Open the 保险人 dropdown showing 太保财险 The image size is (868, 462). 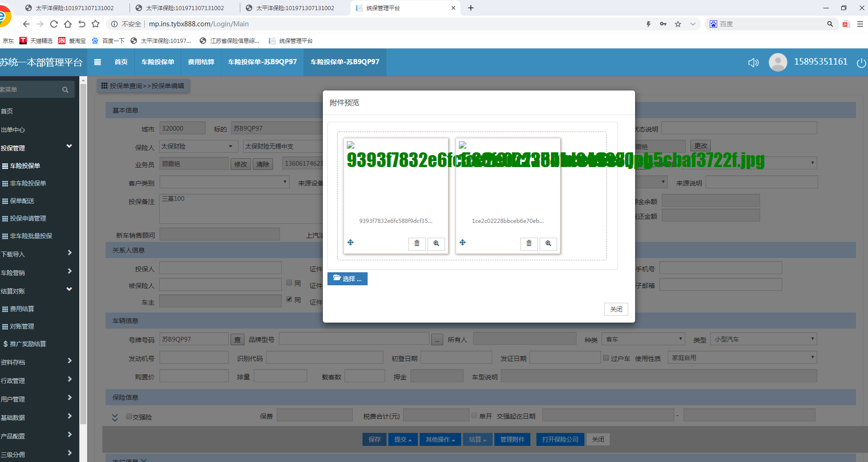point(198,146)
